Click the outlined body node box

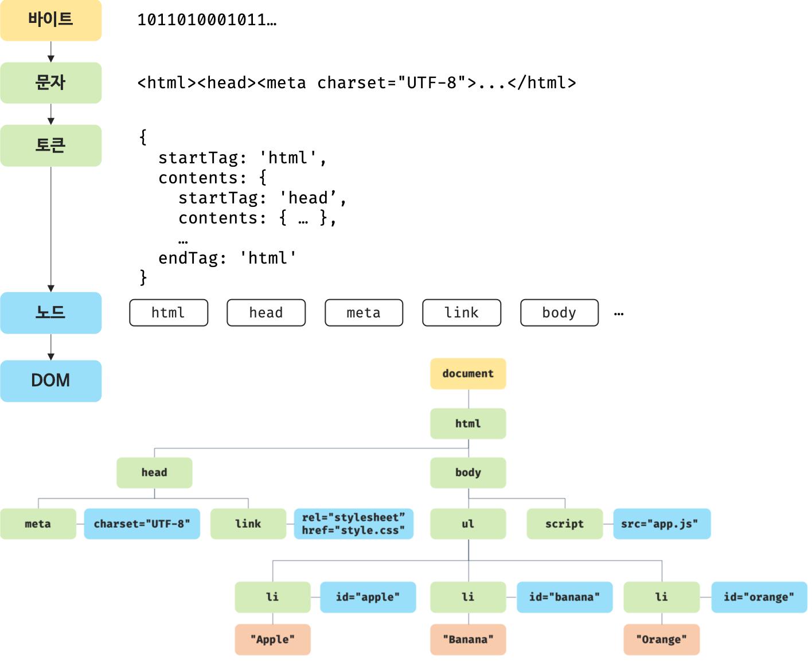click(x=560, y=313)
